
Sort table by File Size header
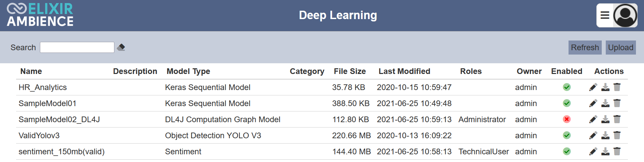coord(350,71)
